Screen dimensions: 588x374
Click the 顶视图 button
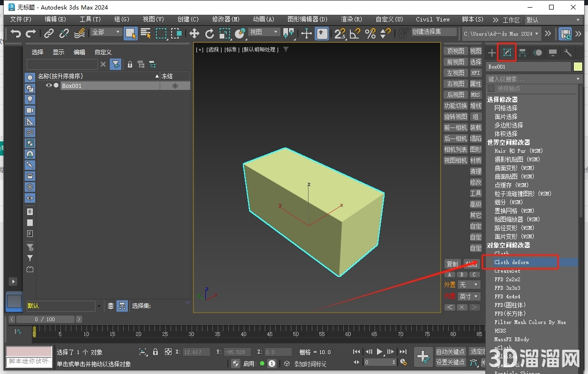coord(455,51)
